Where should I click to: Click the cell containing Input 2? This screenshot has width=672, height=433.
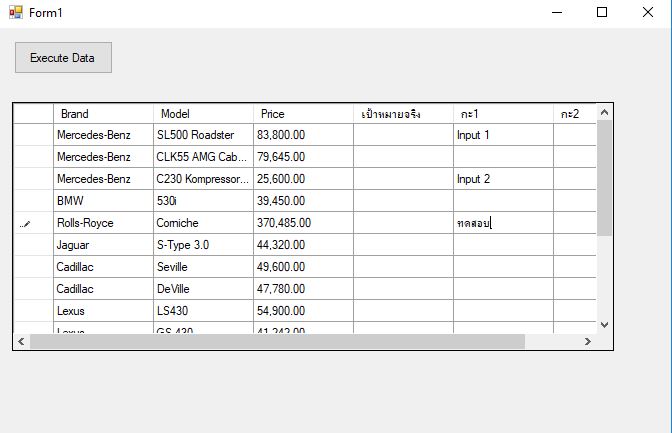(503, 179)
